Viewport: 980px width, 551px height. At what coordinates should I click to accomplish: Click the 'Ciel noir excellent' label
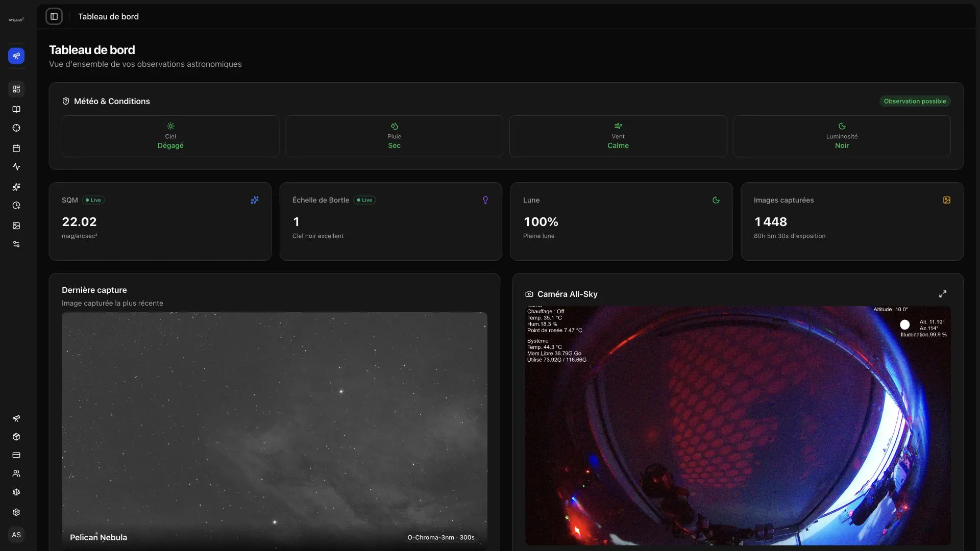point(318,236)
